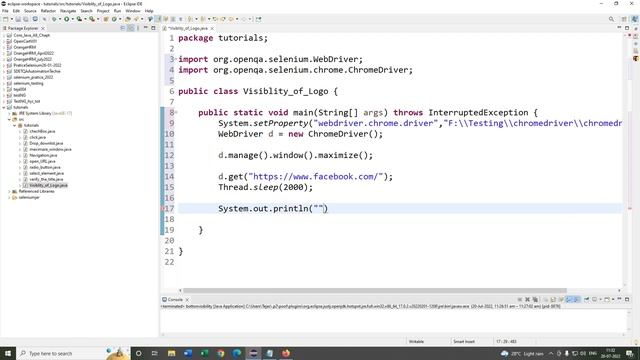Collapse the src folder node
This screenshot has height=360, width=640.
(x=9, y=120)
